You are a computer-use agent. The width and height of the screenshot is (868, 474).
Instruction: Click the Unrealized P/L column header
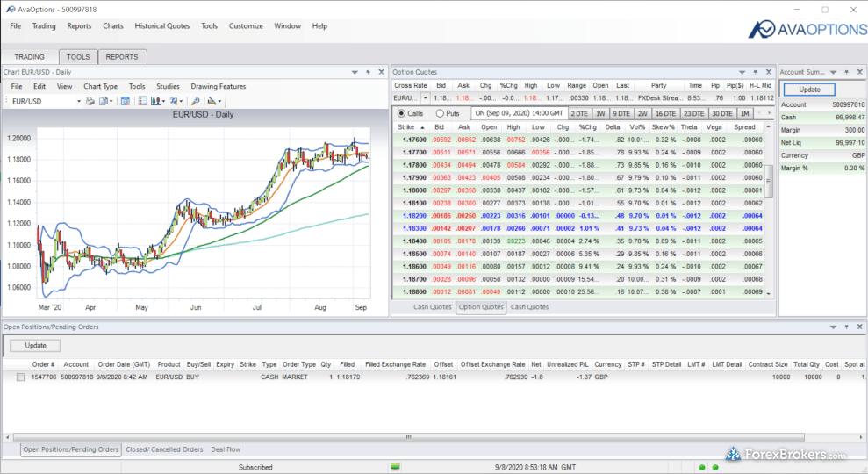pos(568,364)
